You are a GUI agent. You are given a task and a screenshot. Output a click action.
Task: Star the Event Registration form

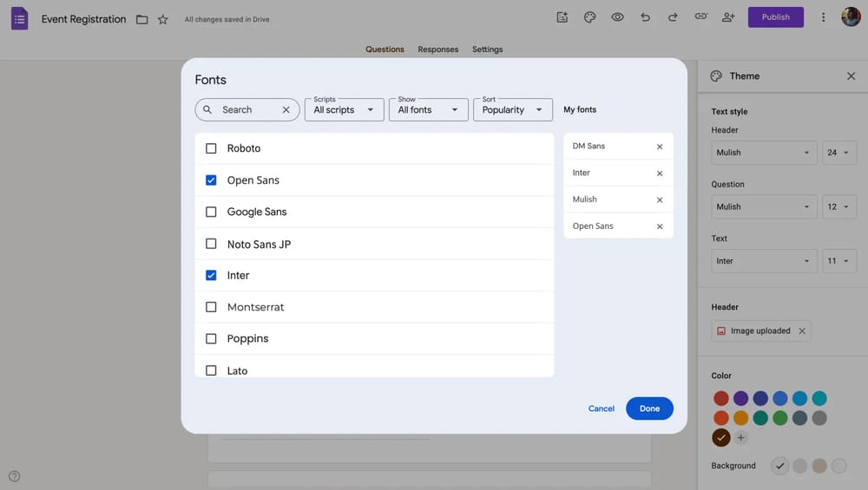[x=163, y=19]
